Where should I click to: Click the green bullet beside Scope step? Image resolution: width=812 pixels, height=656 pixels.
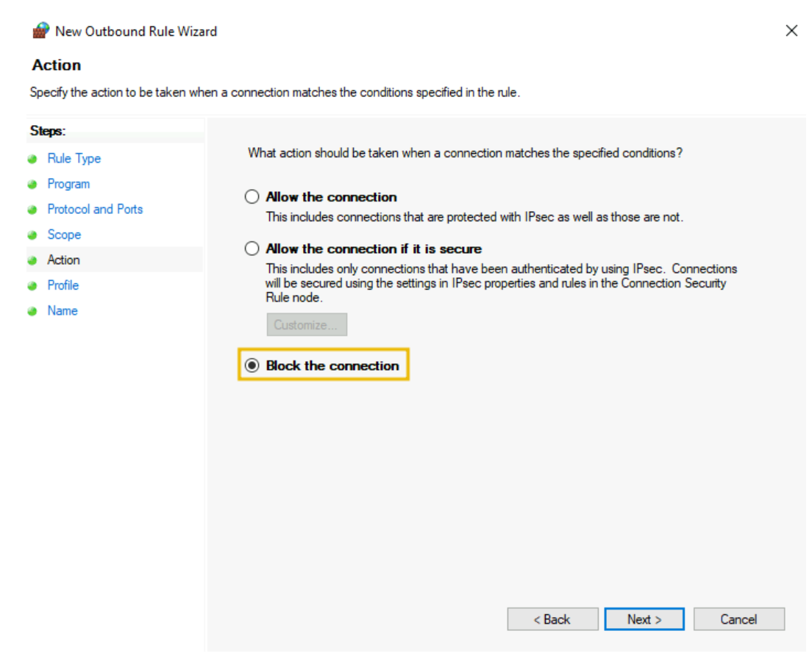32,235
